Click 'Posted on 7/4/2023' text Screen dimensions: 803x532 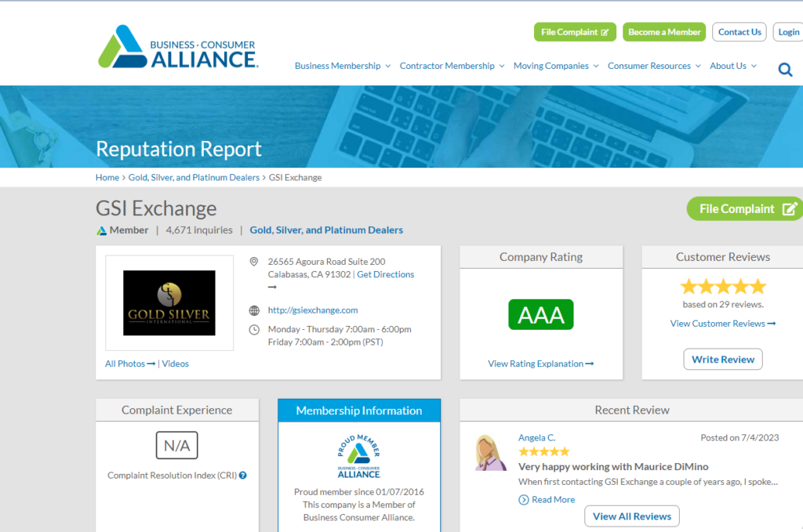739,438
